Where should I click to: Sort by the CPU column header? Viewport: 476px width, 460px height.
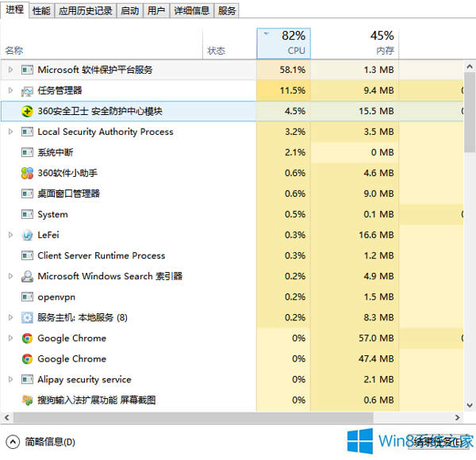(x=283, y=44)
